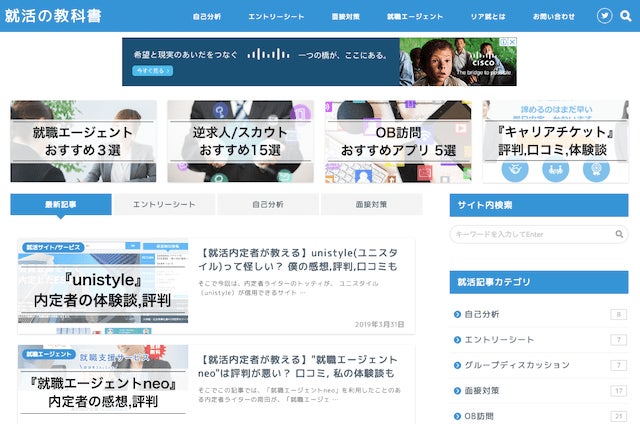Select the 面接対策 article tab
The width and height of the screenshot is (640, 424).
(x=370, y=204)
